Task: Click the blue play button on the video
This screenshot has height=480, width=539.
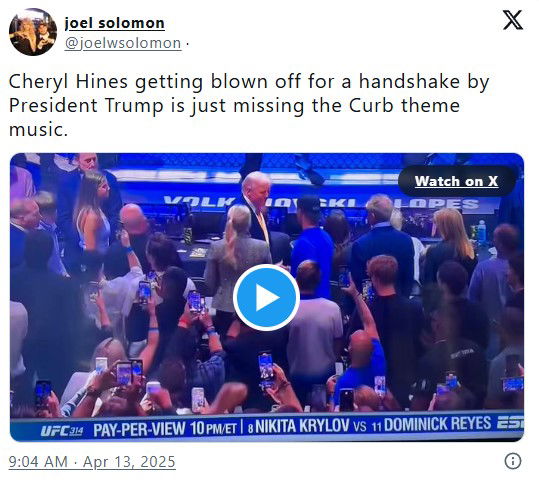Action: (266, 298)
